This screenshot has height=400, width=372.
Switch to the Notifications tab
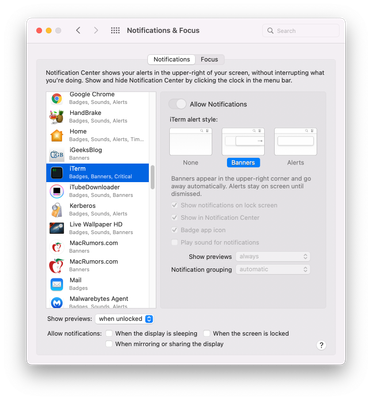172,59
